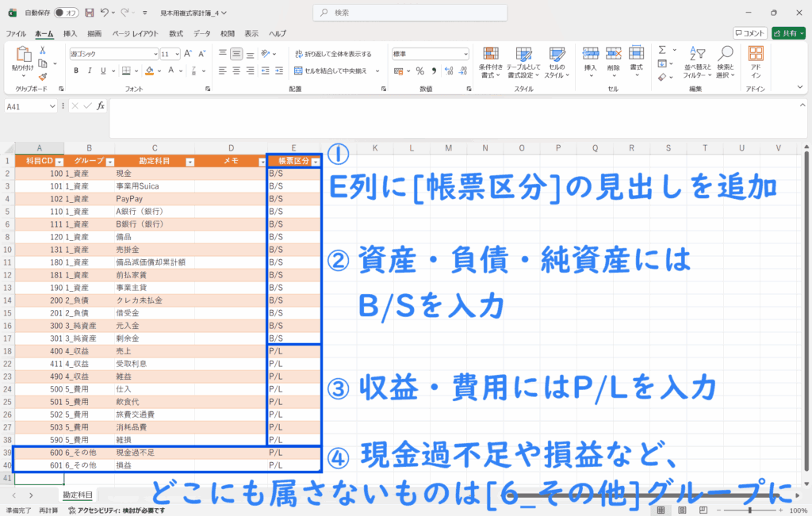Click the Percent Style icon

pyautogui.click(x=420, y=71)
